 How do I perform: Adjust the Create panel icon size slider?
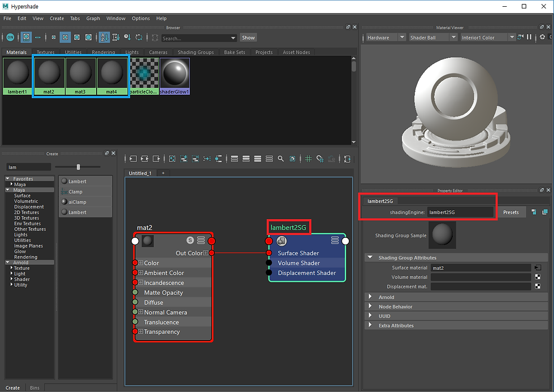[x=78, y=167]
